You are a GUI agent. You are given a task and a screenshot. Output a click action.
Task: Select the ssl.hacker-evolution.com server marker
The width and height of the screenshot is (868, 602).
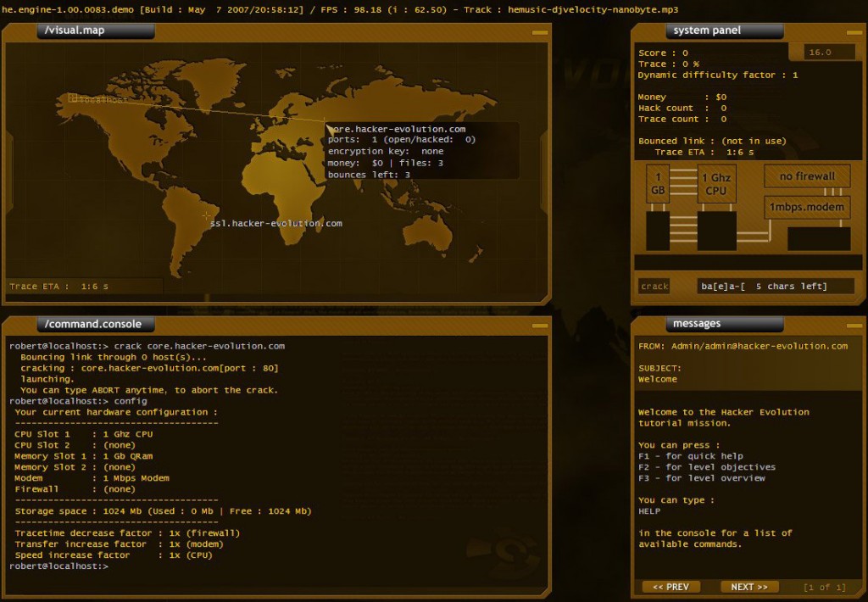[206, 216]
